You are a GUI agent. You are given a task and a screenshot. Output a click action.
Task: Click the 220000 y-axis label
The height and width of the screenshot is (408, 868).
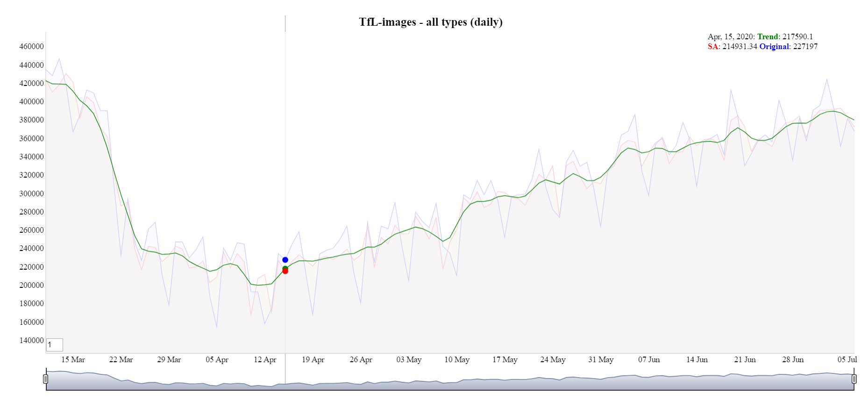coord(31,267)
